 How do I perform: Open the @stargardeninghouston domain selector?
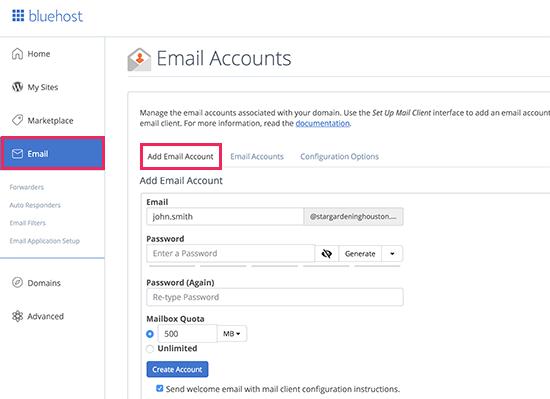tap(353, 216)
